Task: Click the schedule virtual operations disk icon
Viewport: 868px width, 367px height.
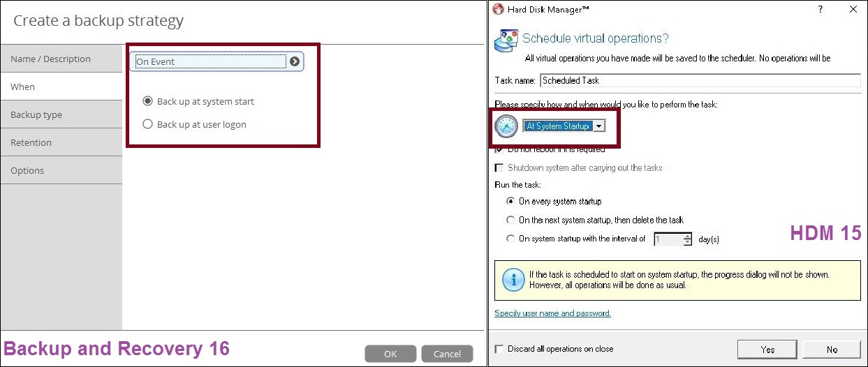Action: [x=506, y=41]
